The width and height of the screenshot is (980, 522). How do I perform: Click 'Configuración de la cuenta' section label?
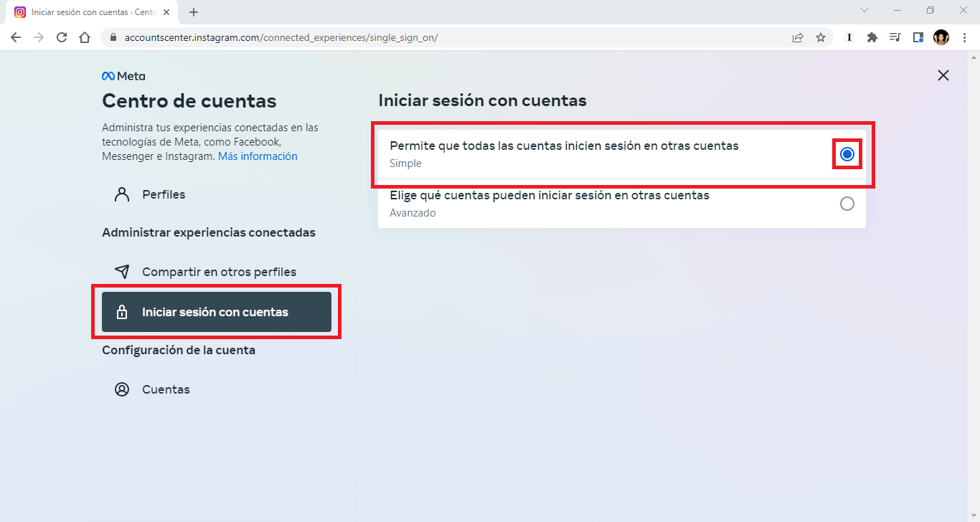[x=179, y=351]
